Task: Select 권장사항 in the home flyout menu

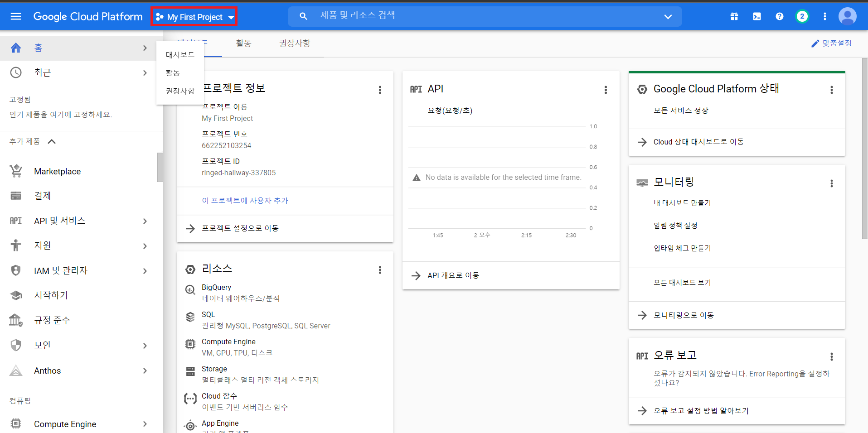Action: coord(180,91)
